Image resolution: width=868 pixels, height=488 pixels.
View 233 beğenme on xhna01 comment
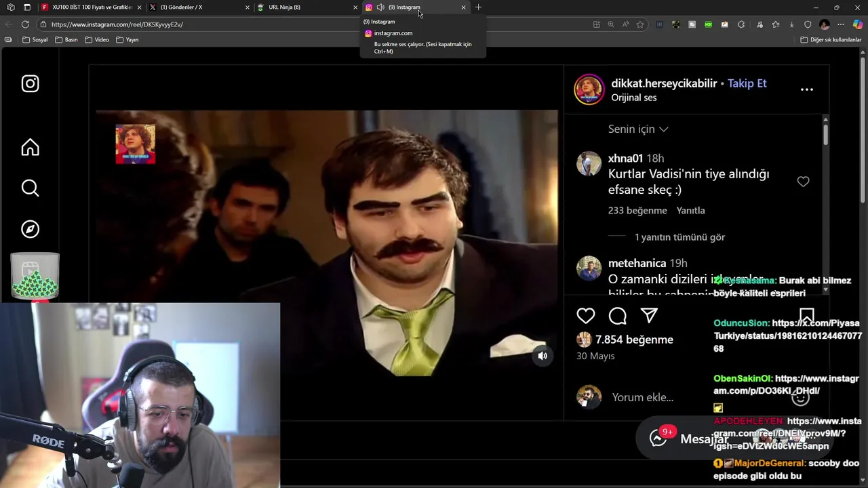pyautogui.click(x=637, y=211)
